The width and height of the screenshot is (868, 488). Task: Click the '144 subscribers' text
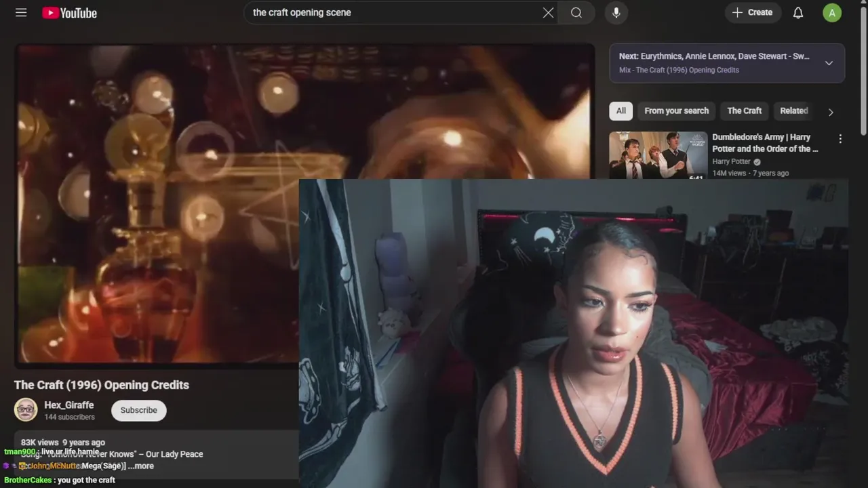coord(69,417)
